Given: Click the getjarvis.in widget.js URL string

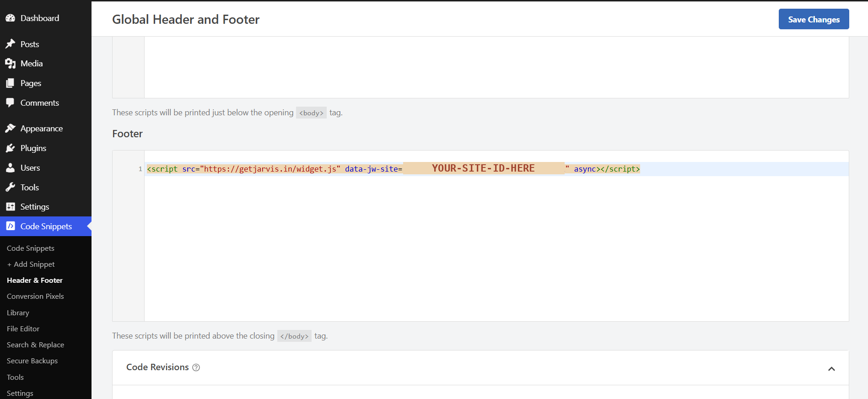Looking at the screenshot, I should pyautogui.click(x=270, y=169).
